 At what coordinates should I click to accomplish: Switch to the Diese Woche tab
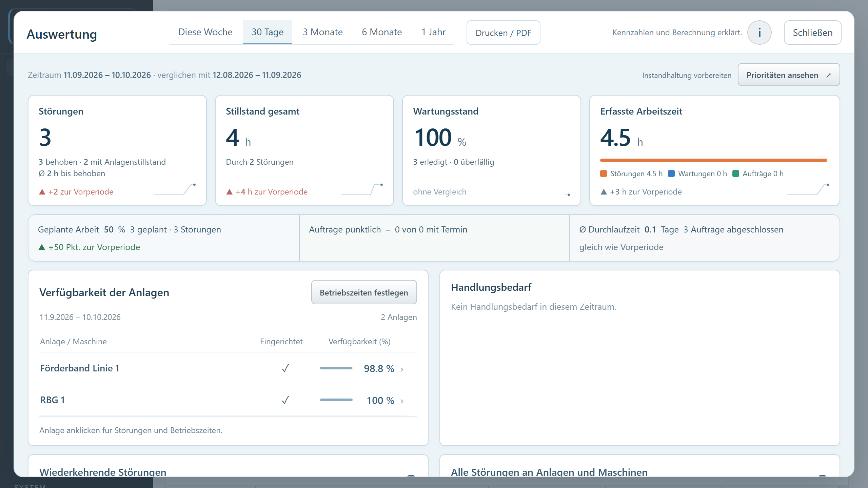click(205, 32)
